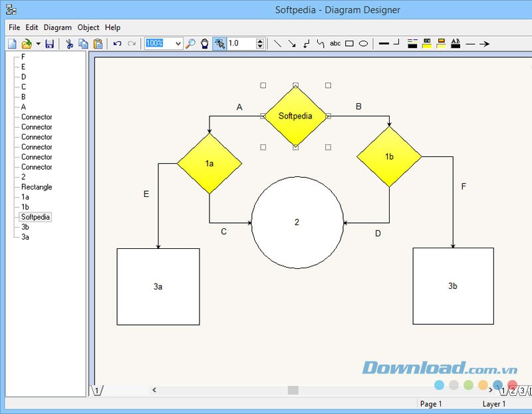Viewport: 532px width, 414px height.
Task: Open the text color AB swatch
Action: (x=455, y=44)
